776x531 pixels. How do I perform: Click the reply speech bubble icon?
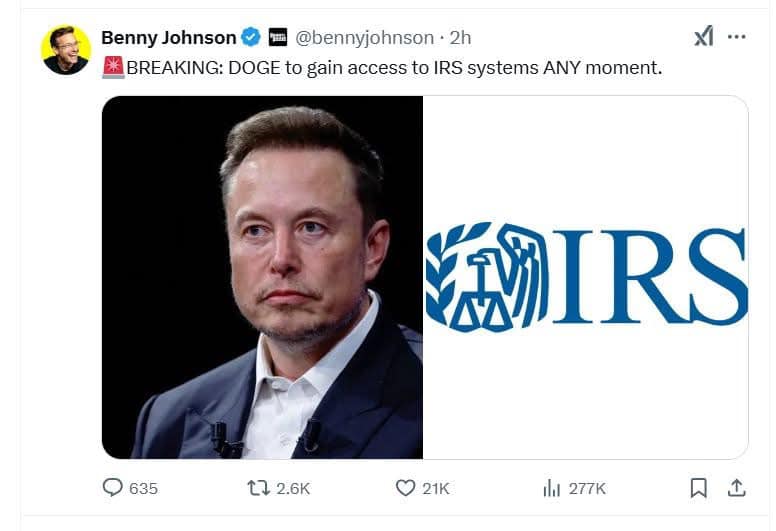pos(113,488)
